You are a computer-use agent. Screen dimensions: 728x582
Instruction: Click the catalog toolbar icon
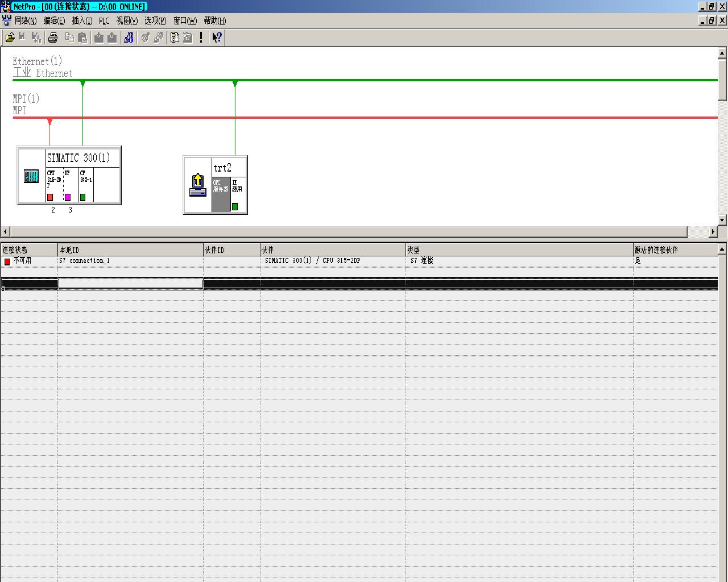175,38
